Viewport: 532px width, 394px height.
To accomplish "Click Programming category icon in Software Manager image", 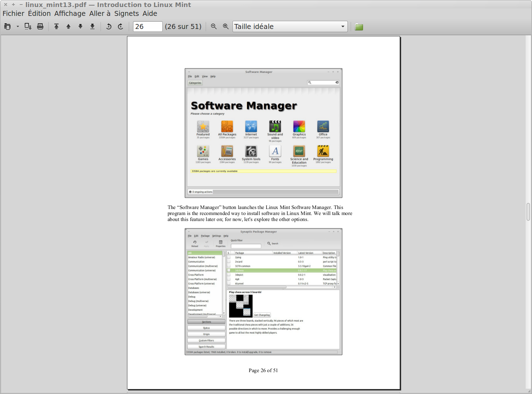I will point(323,151).
